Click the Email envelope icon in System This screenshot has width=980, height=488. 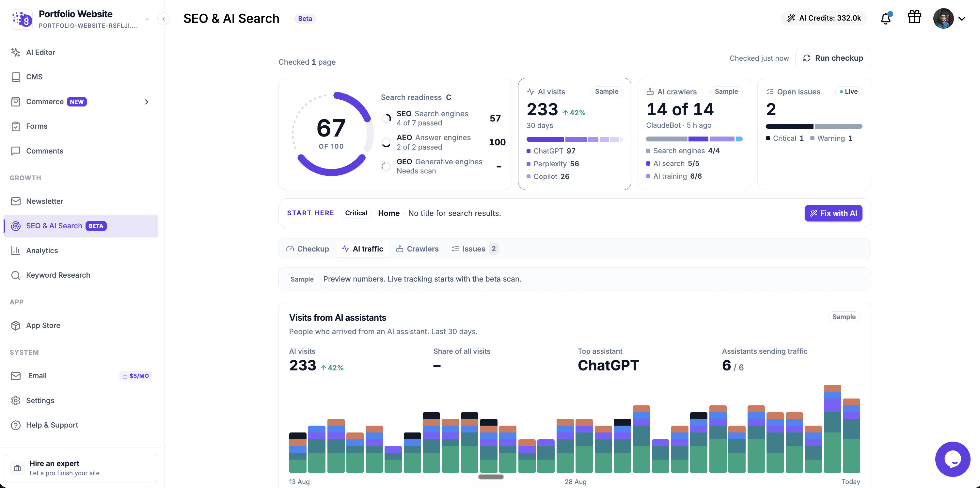(x=16, y=376)
